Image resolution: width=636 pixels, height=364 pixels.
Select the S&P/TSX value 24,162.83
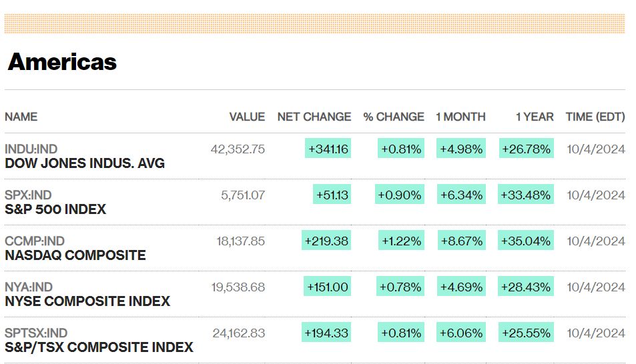pyautogui.click(x=239, y=333)
